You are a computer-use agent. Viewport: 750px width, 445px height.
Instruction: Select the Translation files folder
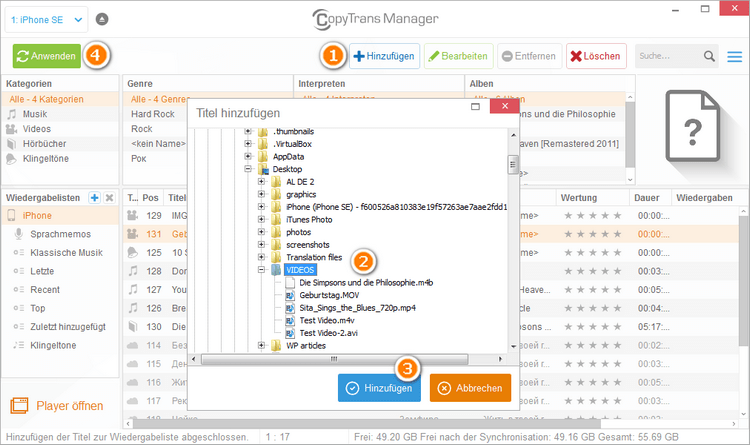tap(314, 257)
